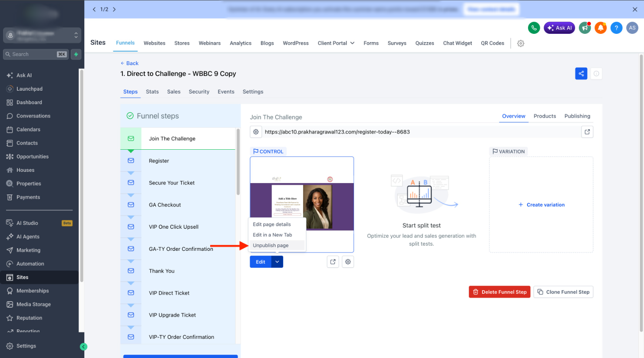Switch to the Websites tab
644x358 pixels.
click(155, 43)
